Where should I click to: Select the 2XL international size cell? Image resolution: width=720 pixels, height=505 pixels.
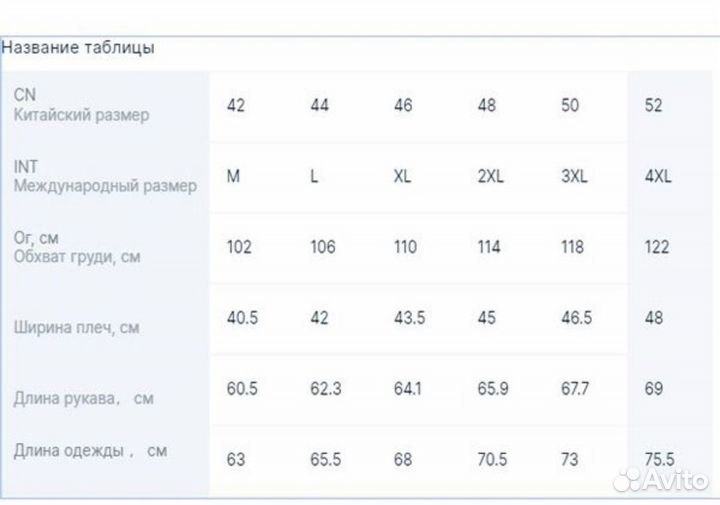click(x=490, y=177)
